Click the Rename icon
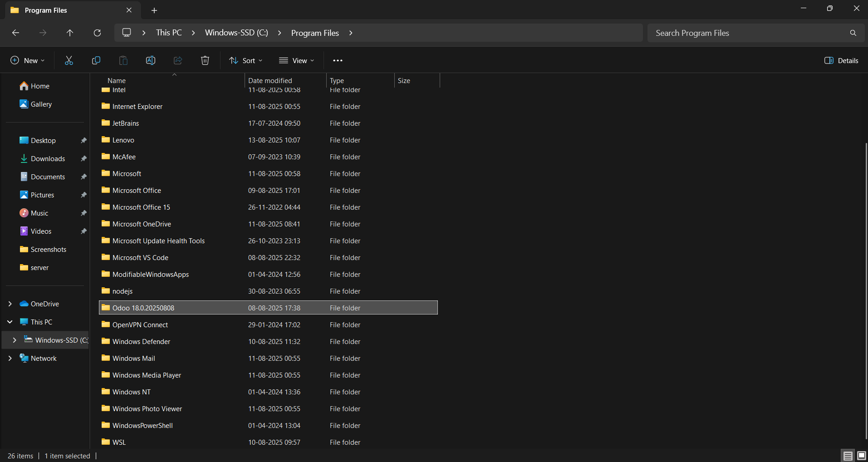The height and width of the screenshot is (462, 868). [x=151, y=60]
